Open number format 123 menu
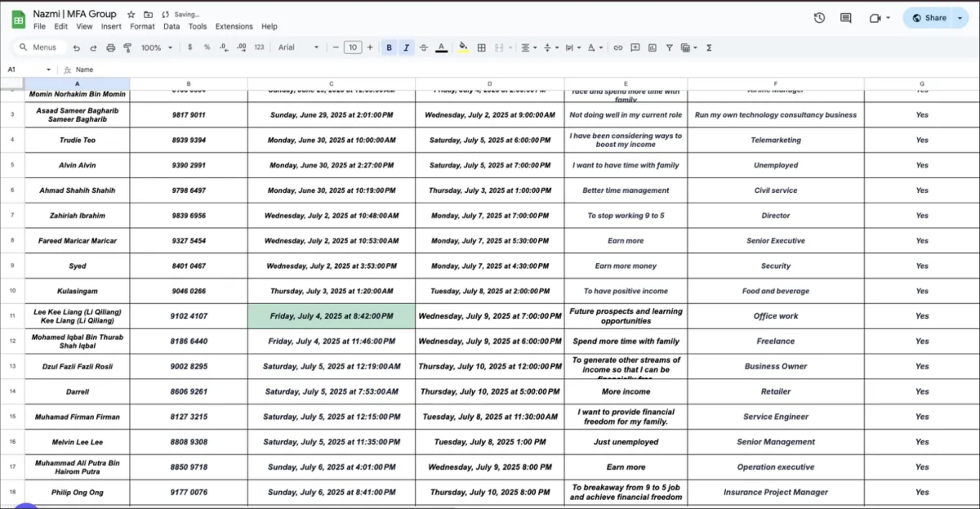 coord(259,47)
